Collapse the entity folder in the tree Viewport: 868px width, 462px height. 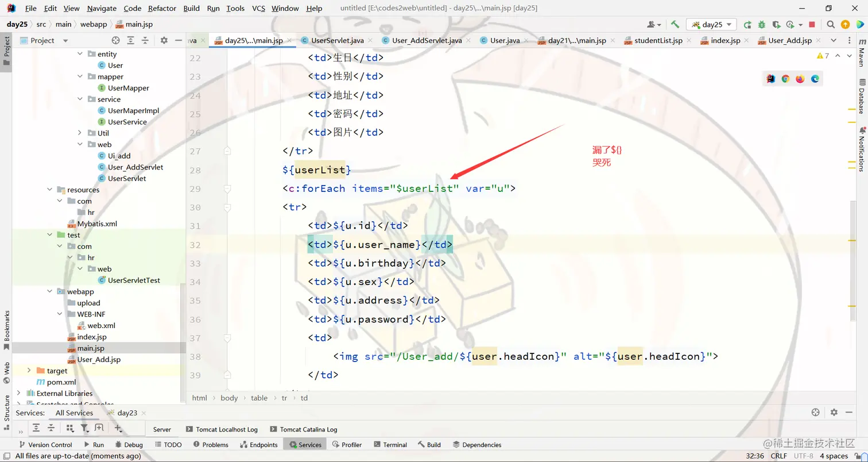click(80, 54)
